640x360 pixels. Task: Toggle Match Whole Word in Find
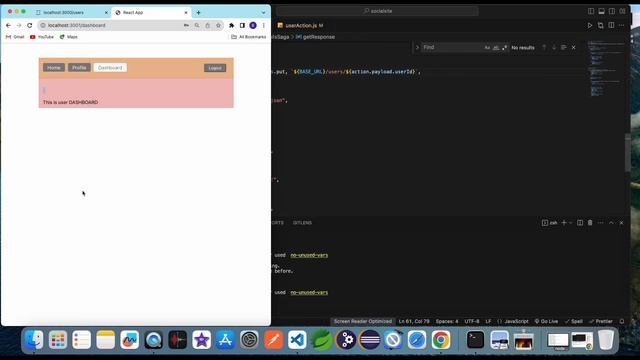coord(496,48)
